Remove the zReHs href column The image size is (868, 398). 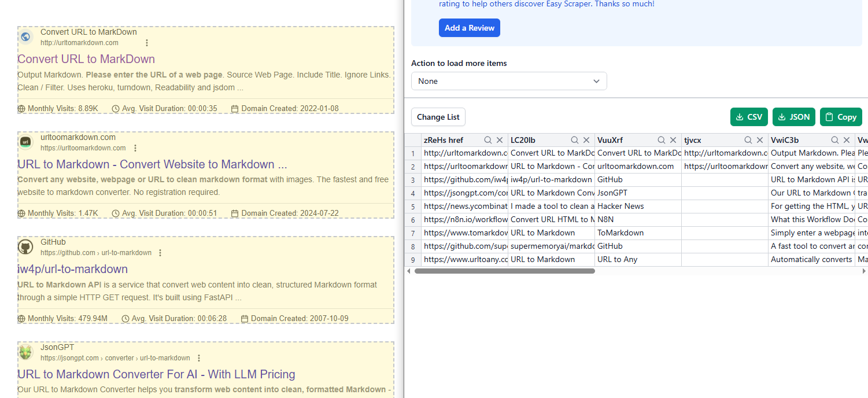pyautogui.click(x=500, y=140)
